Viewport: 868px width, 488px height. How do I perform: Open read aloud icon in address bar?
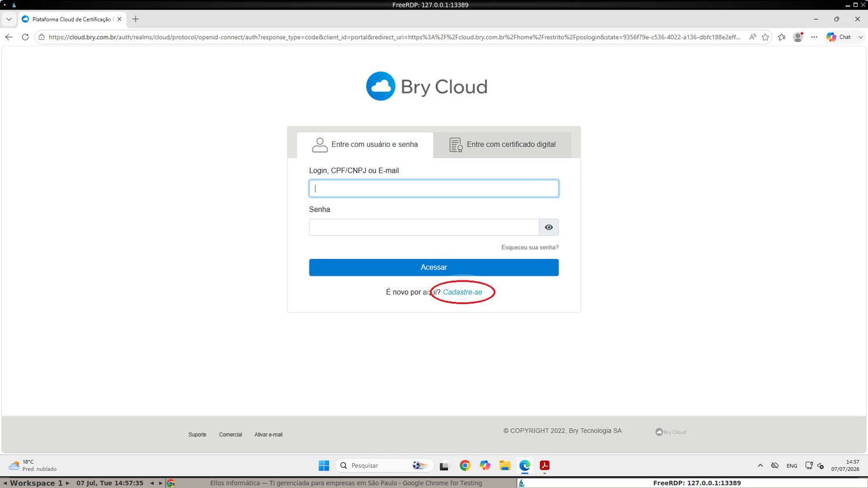point(752,37)
